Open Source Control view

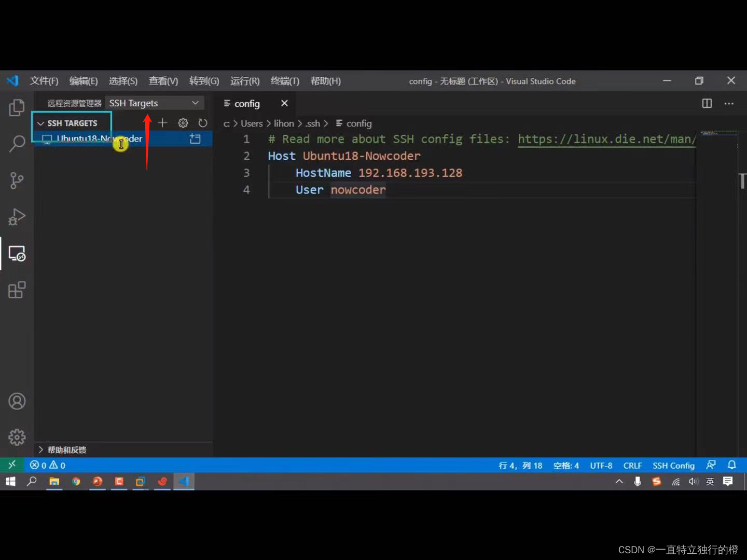[x=17, y=180]
